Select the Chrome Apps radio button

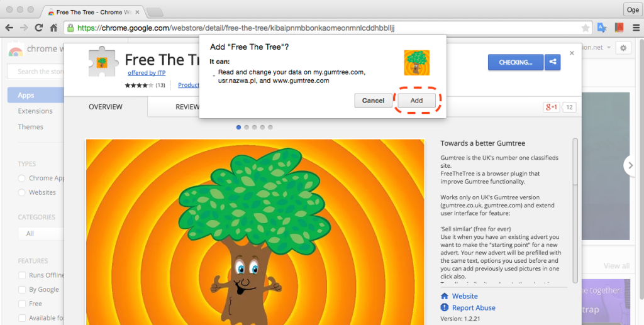pos(22,178)
